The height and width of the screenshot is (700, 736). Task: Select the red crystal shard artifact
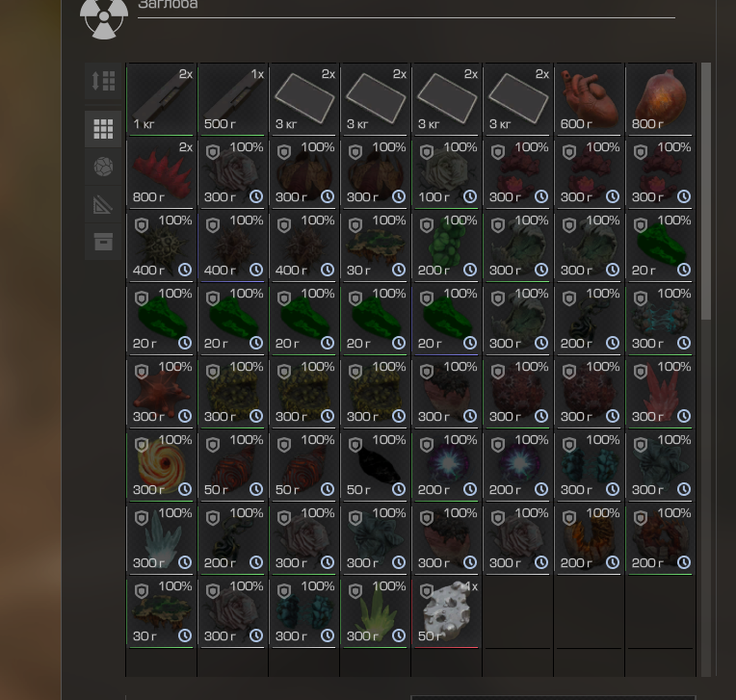click(x=660, y=393)
